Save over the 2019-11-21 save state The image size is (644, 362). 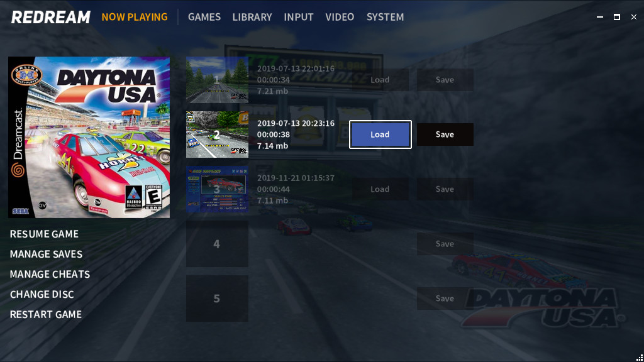tap(445, 189)
